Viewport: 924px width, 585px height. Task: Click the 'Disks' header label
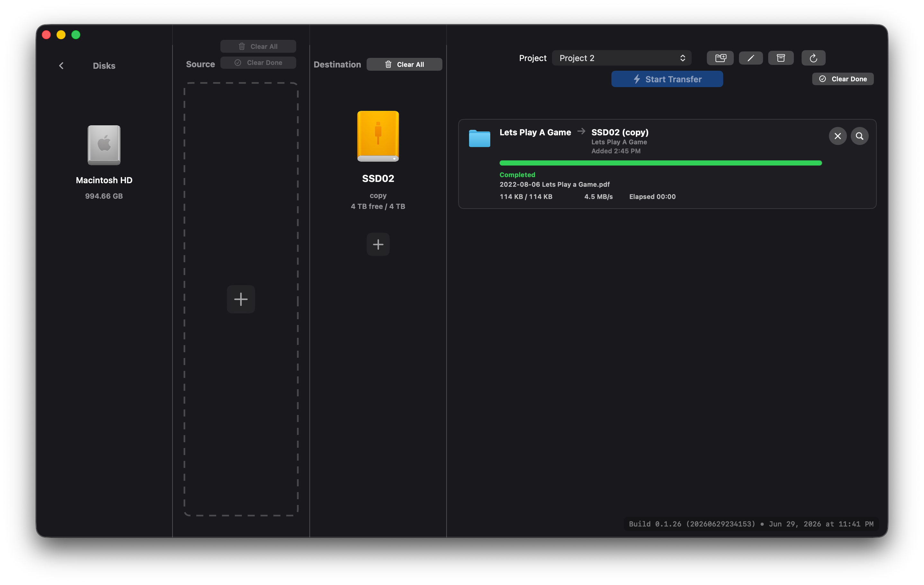(x=104, y=66)
